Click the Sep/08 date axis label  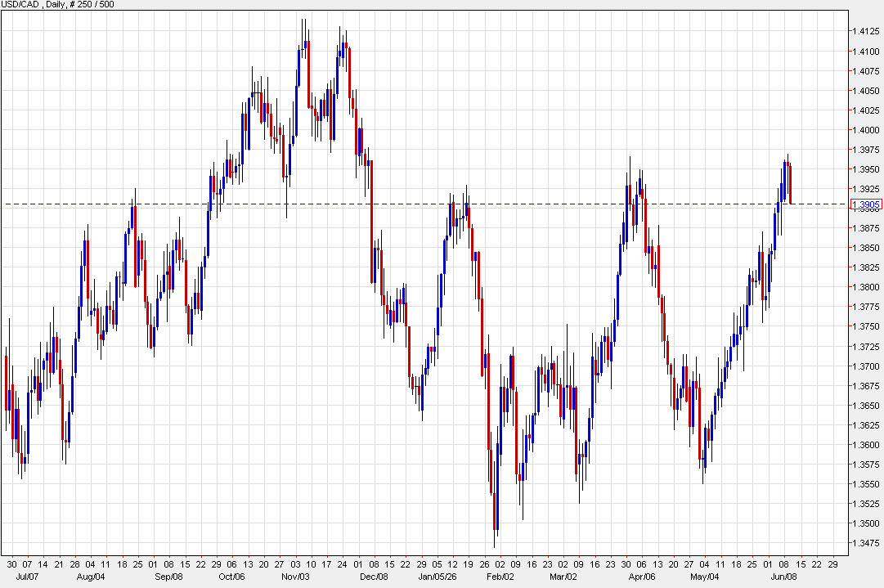click(169, 577)
